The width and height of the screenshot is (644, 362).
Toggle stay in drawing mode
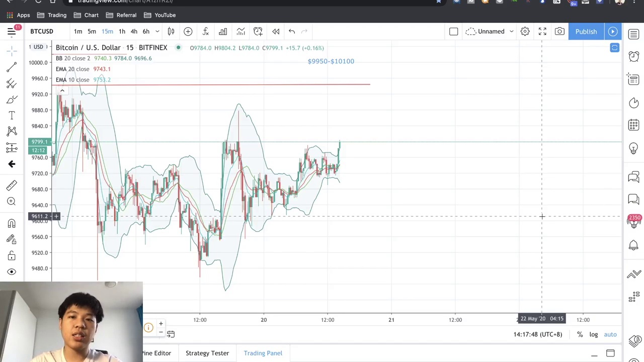12,239
